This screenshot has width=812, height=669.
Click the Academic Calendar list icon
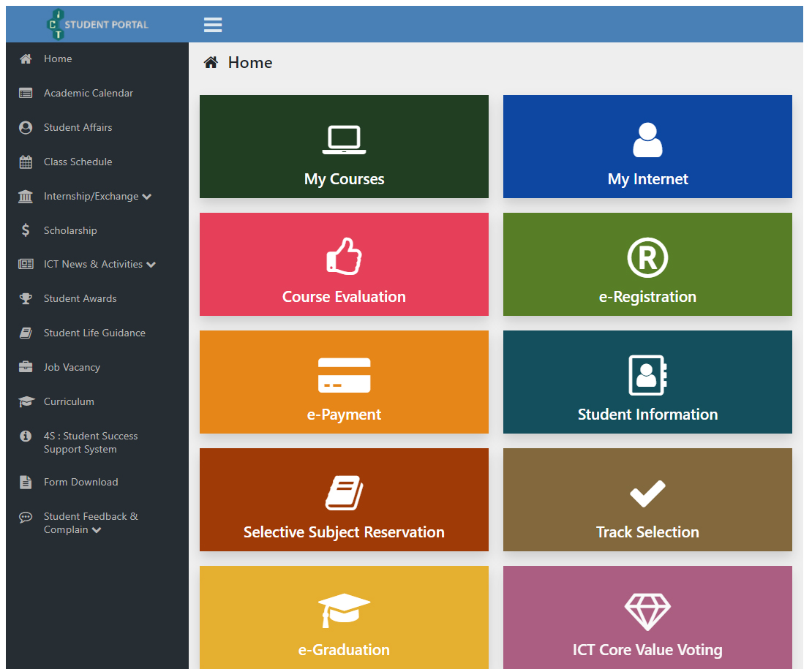[x=26, y=93]
